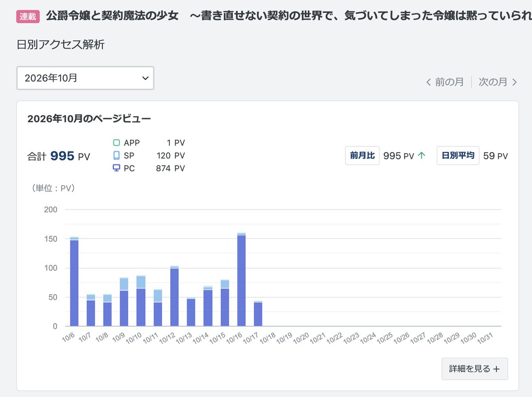This screenshot has width=532, height=397.
Task: Select the 10/16 bar in the chart
Action: click(x=242, y=280)
